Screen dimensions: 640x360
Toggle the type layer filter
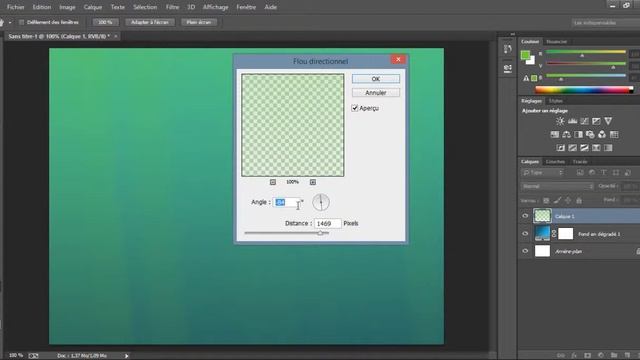604,173
